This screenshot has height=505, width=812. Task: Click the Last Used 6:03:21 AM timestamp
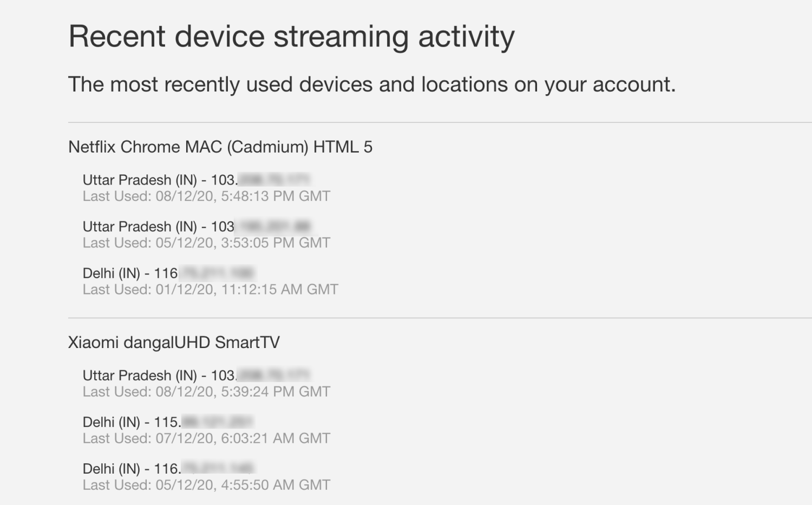(x=206, y=438)
